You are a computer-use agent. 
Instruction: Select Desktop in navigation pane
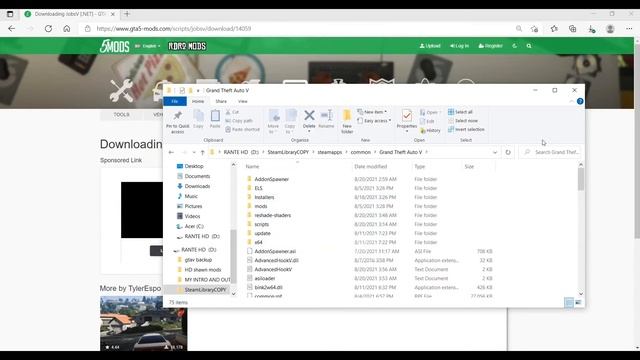[194, 166]
